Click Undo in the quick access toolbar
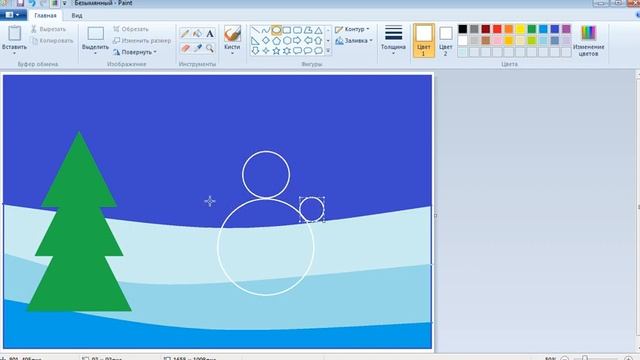640x360 pixels. click(x=32, y=3)
